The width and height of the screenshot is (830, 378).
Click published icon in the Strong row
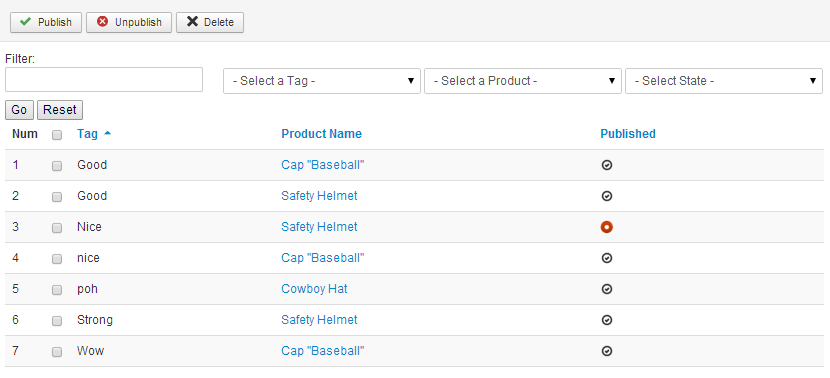pos(607,320)
